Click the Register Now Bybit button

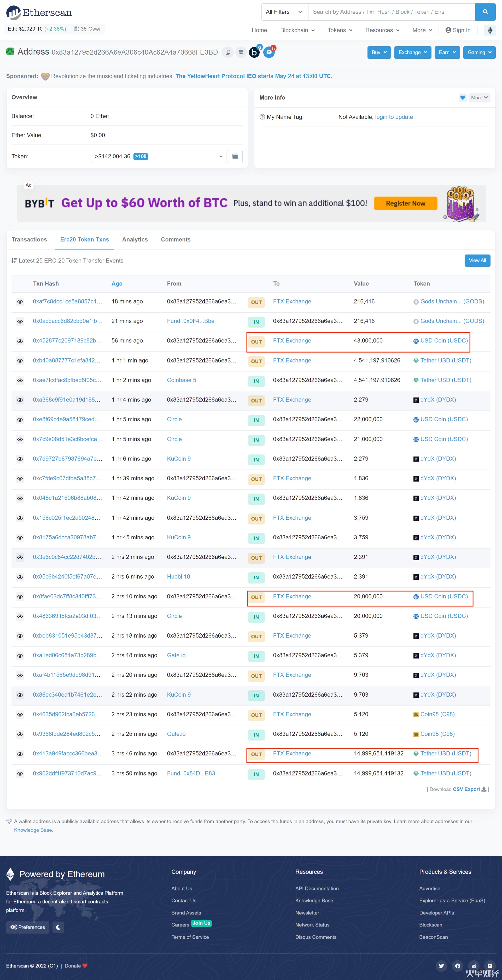click(405, 203)
